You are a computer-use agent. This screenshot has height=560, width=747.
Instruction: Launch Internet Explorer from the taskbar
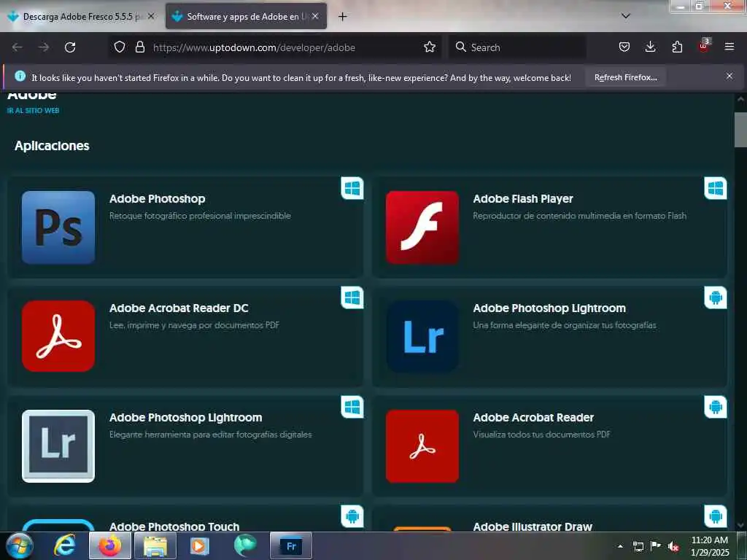click(64, 545)
